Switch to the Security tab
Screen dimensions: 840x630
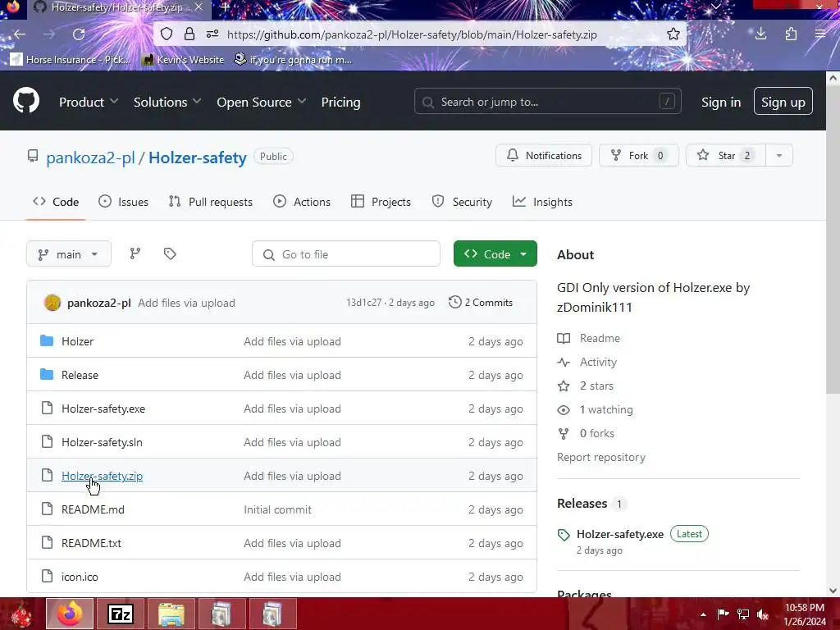(463, 202)
